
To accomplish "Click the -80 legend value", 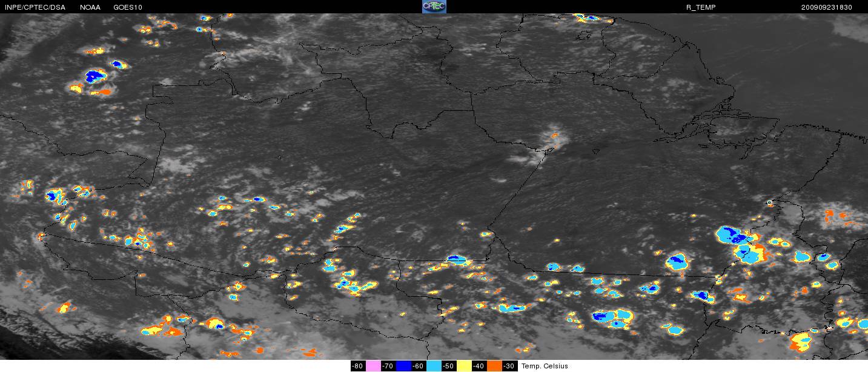I will point(358,366).
